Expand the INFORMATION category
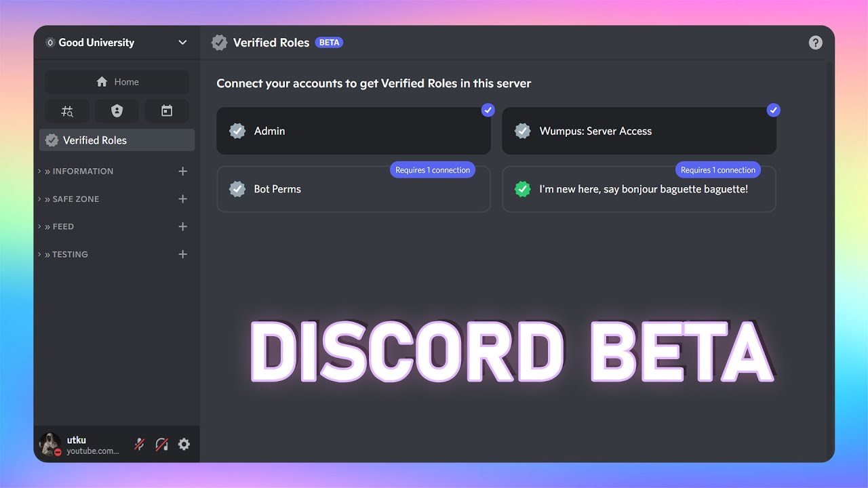This screenshot has height=488, width=868. click(76, 171)
